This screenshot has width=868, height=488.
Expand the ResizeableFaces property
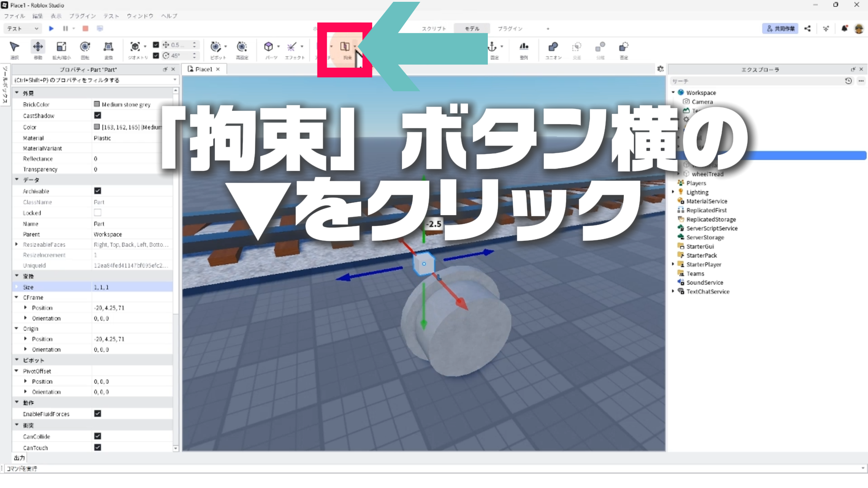[x=17, y=244]
